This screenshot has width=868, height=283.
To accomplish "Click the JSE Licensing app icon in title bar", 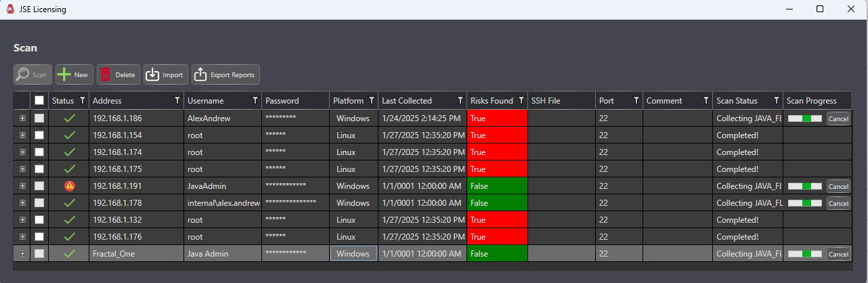I will coord(9,9).
